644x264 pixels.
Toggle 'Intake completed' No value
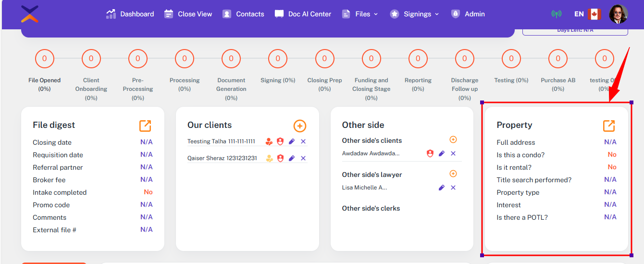pos(148,192)
